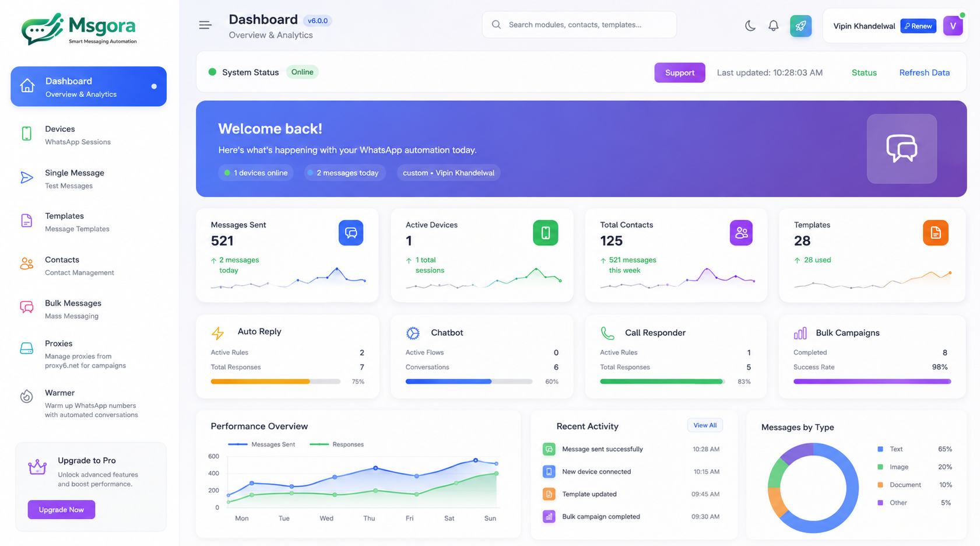Click the Auto Reply lightning icon
Image resolution: width=980 pixels, height=546 pixels.
click(x=217, y=333)
